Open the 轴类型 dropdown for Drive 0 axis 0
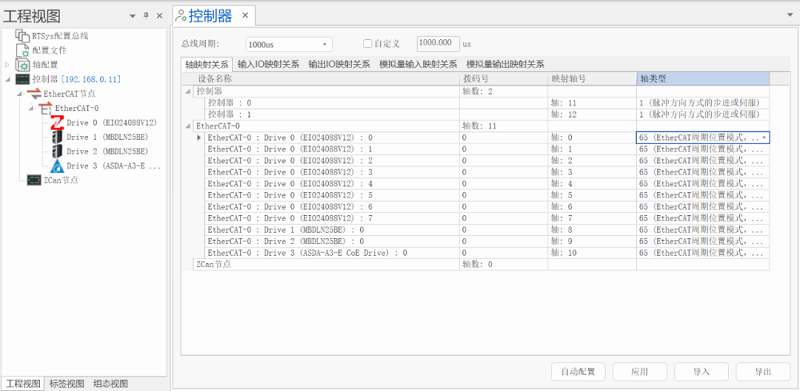800x391 pixels. (764, 137)
